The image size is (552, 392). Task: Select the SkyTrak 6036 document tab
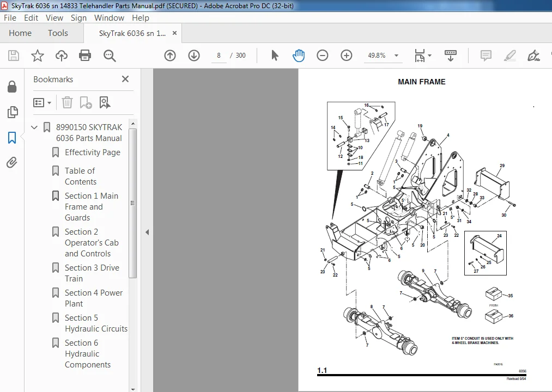132,33
